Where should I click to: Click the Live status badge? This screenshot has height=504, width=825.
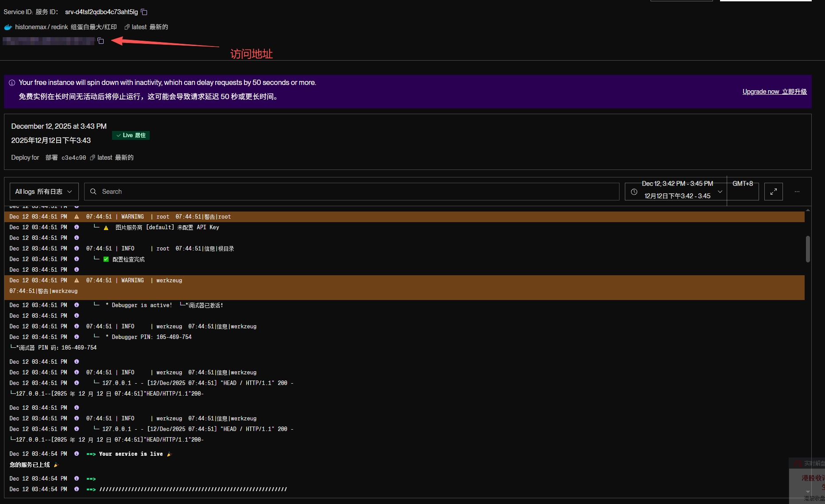131,135
